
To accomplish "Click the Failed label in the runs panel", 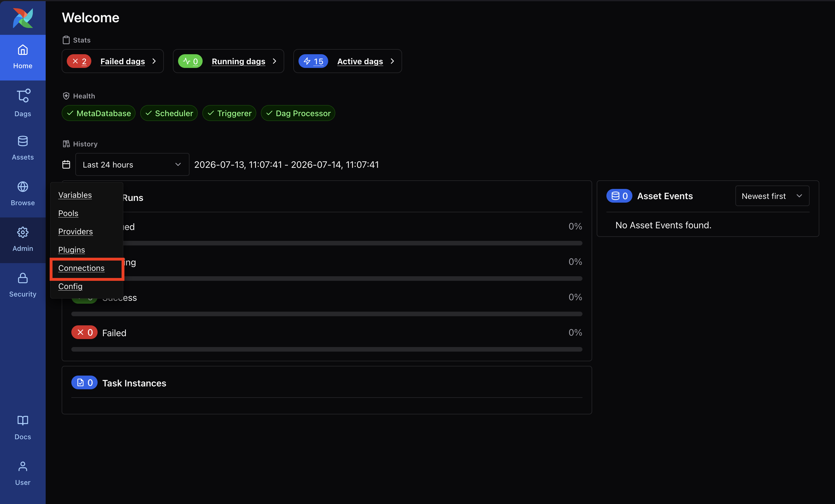I will [x=114, y=333].
